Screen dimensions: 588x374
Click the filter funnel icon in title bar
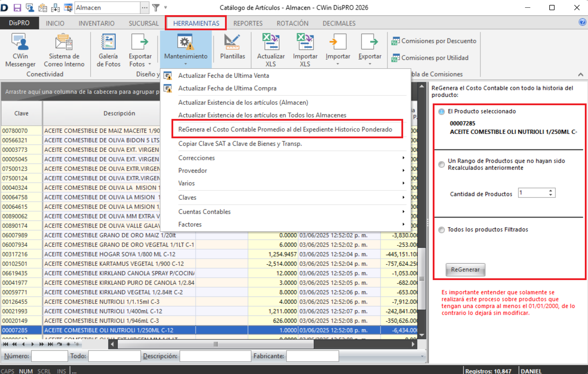coord(156,7)
